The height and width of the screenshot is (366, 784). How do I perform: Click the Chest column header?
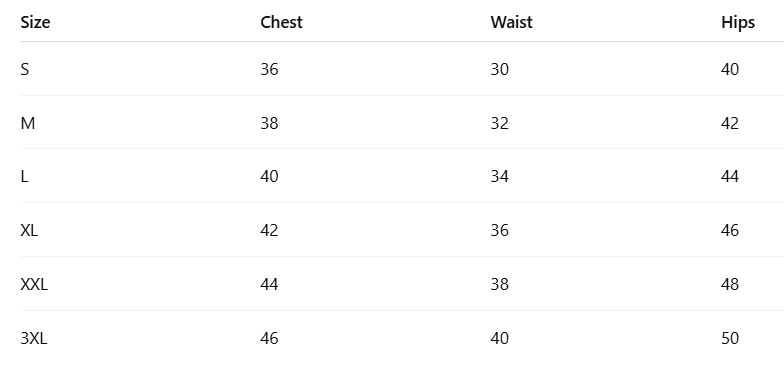[x=282, y=22]
